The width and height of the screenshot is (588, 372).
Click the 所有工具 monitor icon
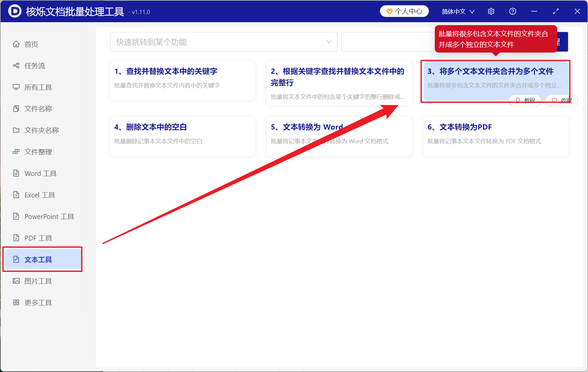pos(16,87)
